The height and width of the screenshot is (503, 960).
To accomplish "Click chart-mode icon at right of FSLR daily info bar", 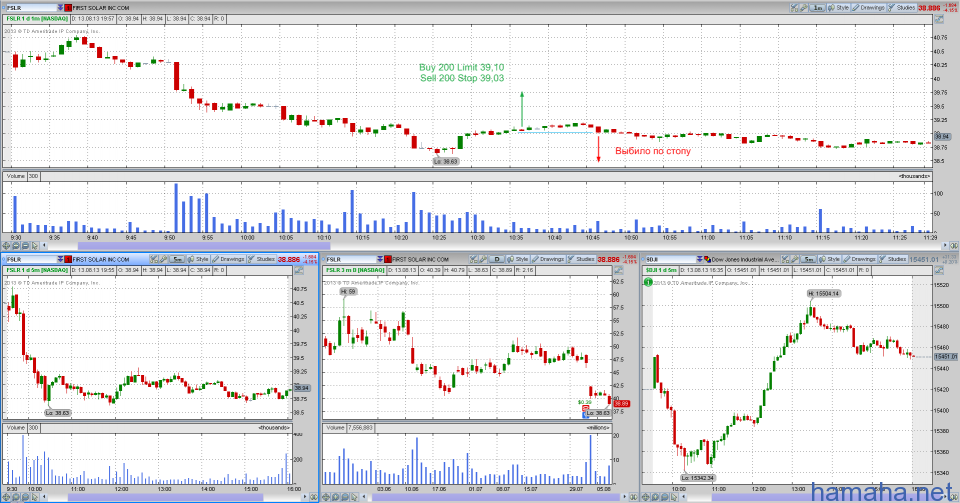I will point(619,270).
